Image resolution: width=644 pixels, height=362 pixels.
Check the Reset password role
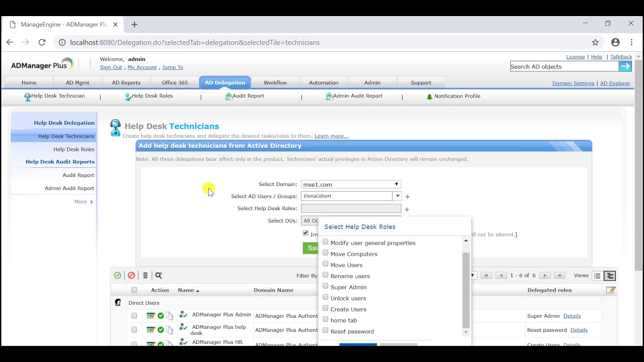click(326, 330)
